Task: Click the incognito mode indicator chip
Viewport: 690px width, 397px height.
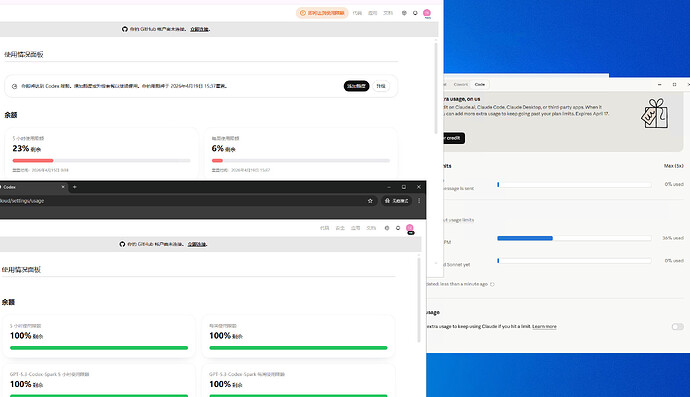Action: [396, 201]
